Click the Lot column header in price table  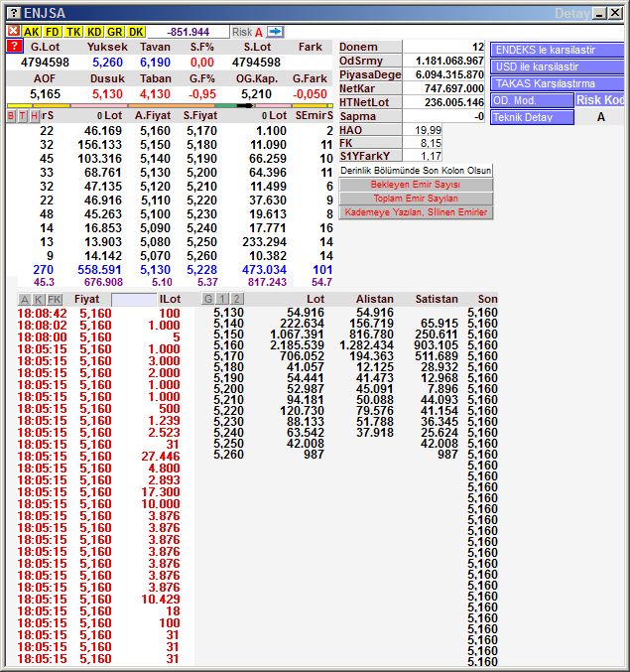315,299
